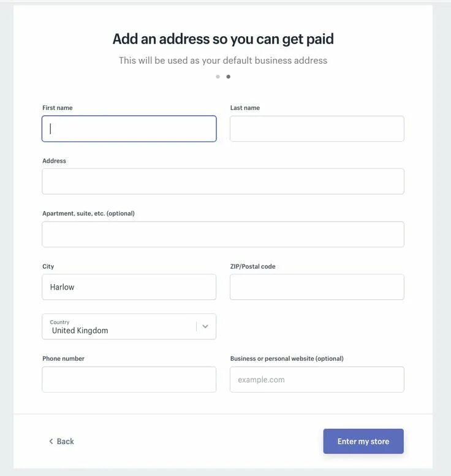Screen dimensions: 451x476
Task: Select the second step indicator dot
Action: [x=229, y=77]
